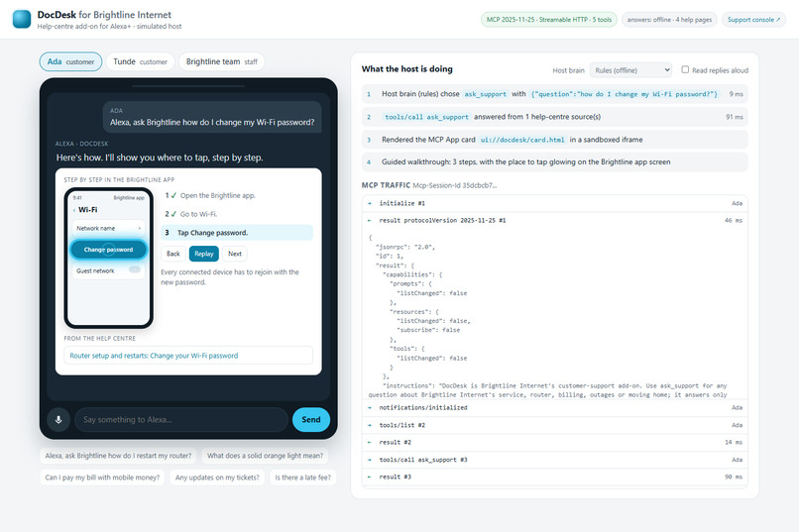Screen dimensions: 799x532
Task: Switch to the Tunde customer tab
Action: [x=140, y=61]
